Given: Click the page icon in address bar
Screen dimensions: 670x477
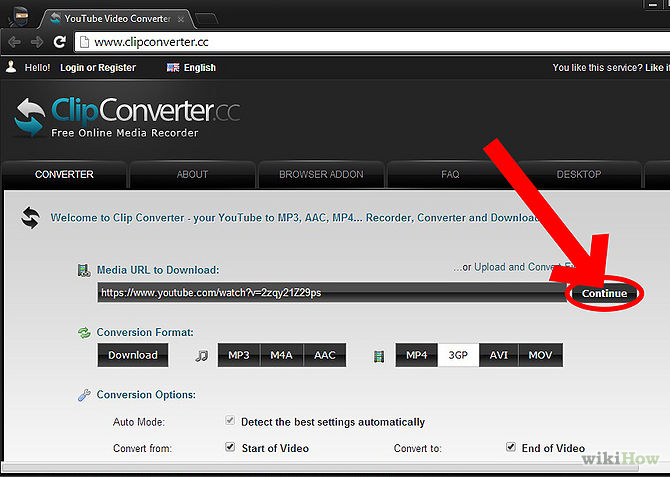Looking at the screenshot, I should click(85, 42).
